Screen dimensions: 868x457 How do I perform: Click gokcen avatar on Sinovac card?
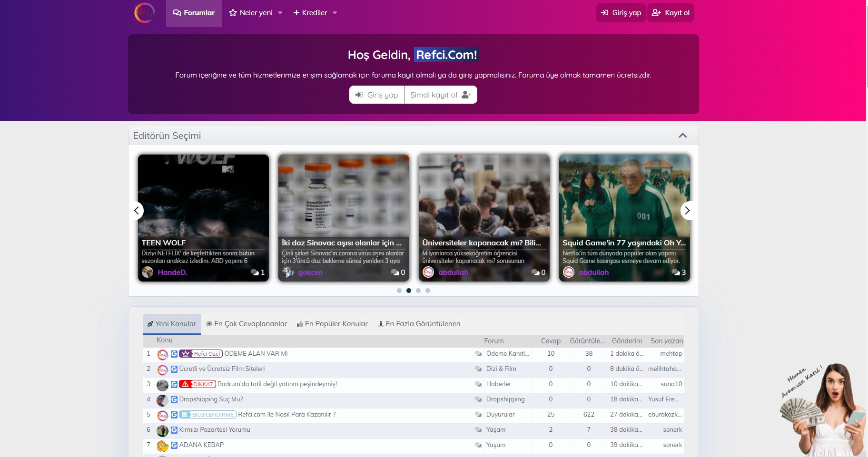pos(288,272)
